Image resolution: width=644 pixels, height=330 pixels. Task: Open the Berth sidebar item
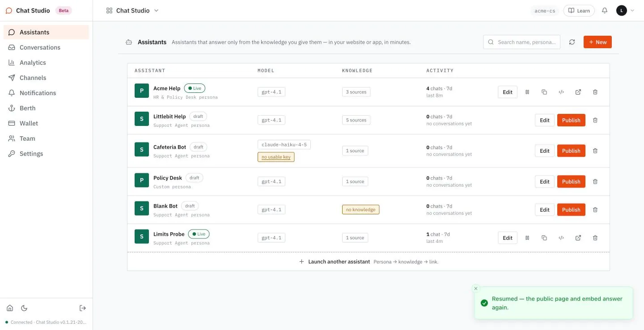47,108
